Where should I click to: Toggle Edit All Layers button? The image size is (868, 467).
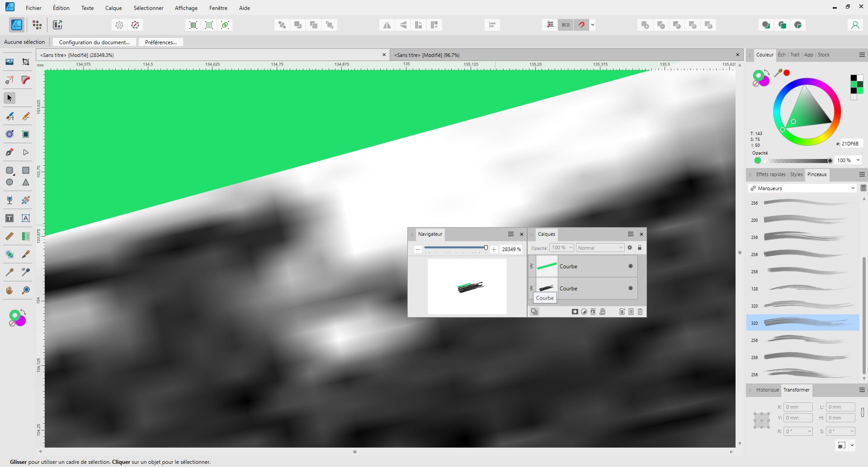pos(534,312)
